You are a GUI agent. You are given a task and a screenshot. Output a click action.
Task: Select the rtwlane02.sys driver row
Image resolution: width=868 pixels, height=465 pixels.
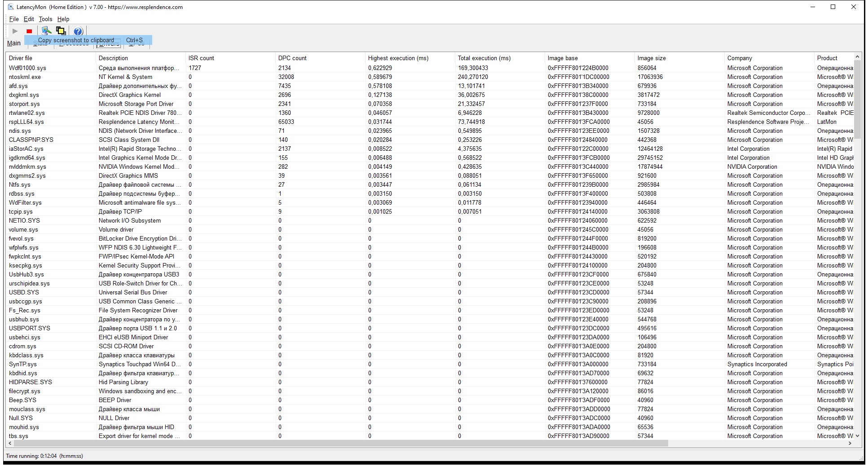(x=430, y=113)
